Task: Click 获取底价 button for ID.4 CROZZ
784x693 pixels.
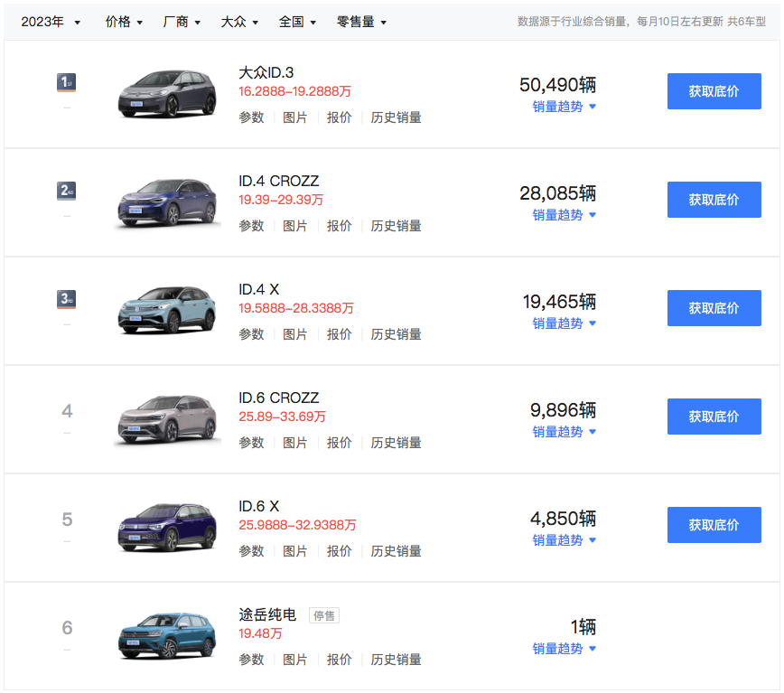Action: pos(714,200)
